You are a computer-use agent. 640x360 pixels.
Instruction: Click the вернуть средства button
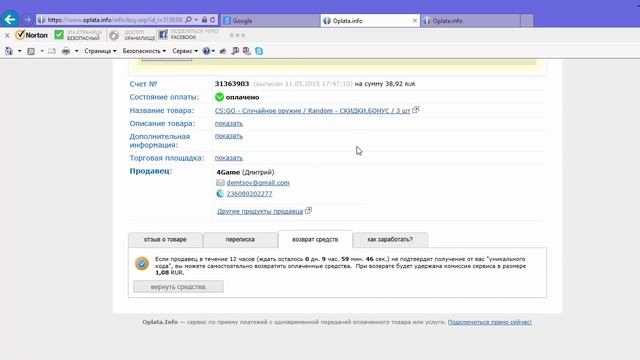point(178,287)
